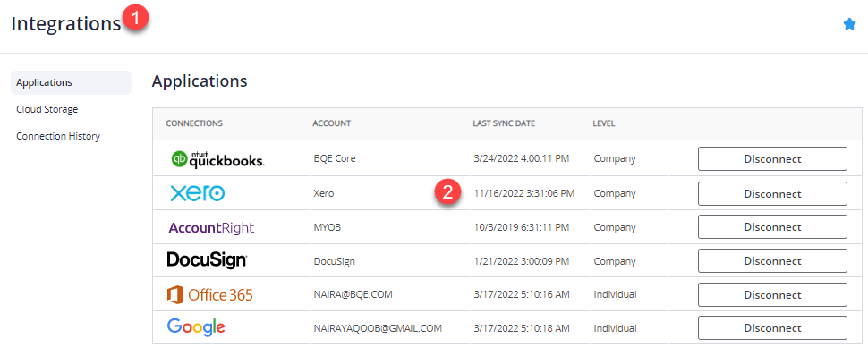868x356 pixels.
Task: Click the Company level in DocuSign row
Action: [615, 261]
